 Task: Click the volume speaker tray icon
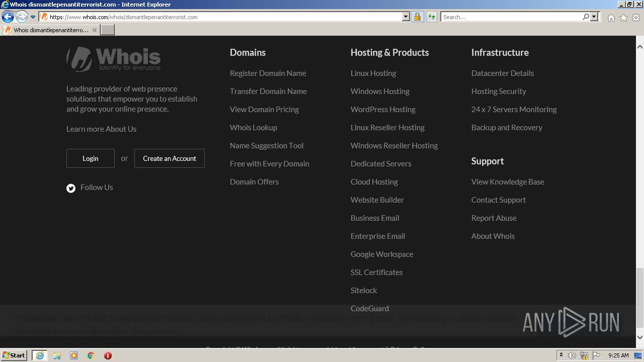point(572,355)
